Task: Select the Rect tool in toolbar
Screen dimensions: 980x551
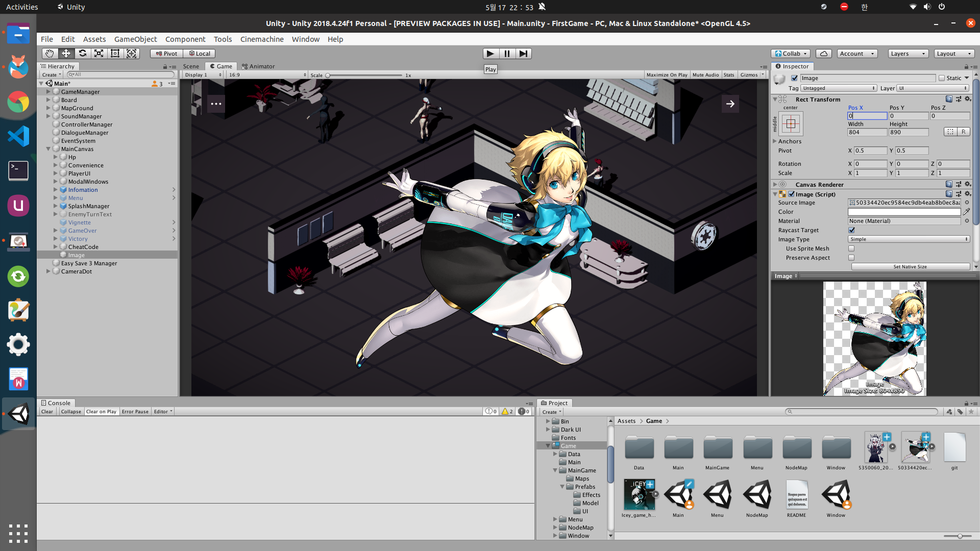Action: pyautogui.click(x=115, y=54)
